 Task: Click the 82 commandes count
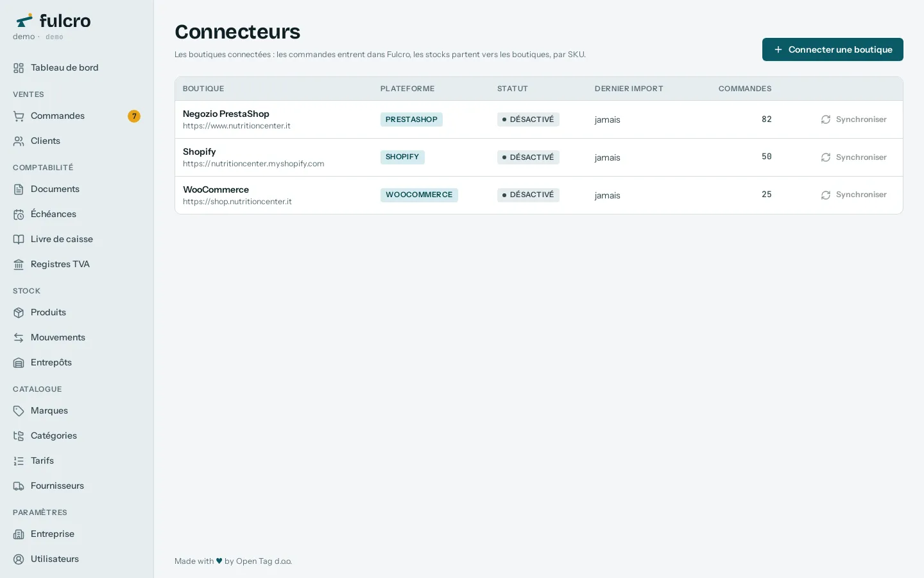click(x=767, y=119)
